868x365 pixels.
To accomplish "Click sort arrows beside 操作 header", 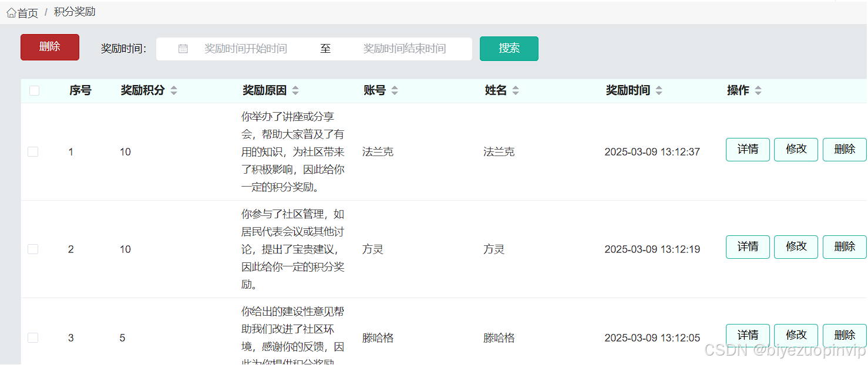I will point(758,90).
